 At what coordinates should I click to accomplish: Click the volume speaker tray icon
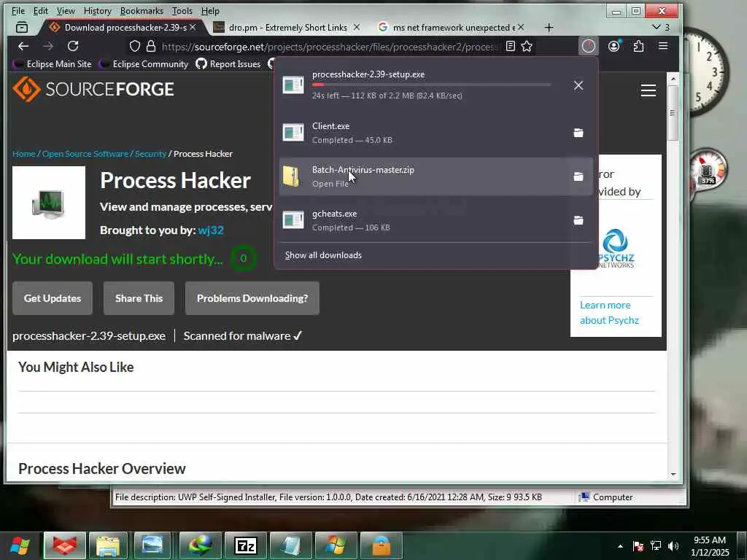click(x=673, y=545)
